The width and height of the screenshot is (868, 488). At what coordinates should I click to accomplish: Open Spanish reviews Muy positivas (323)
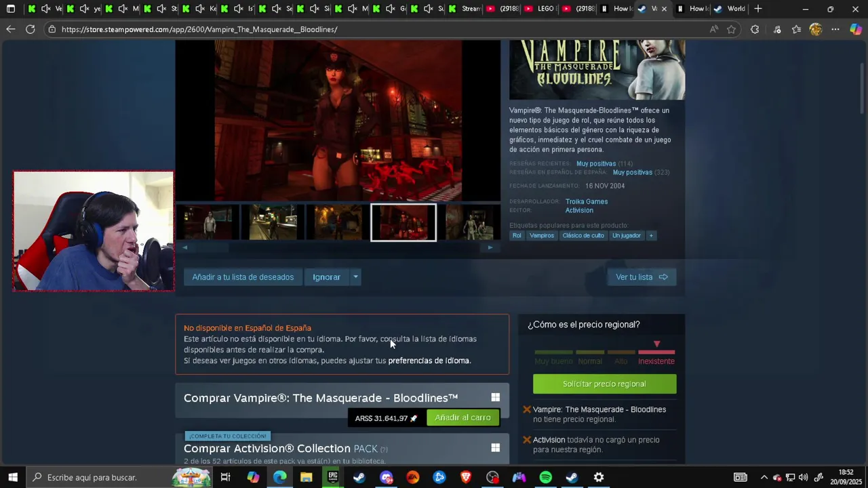point(633,172)
